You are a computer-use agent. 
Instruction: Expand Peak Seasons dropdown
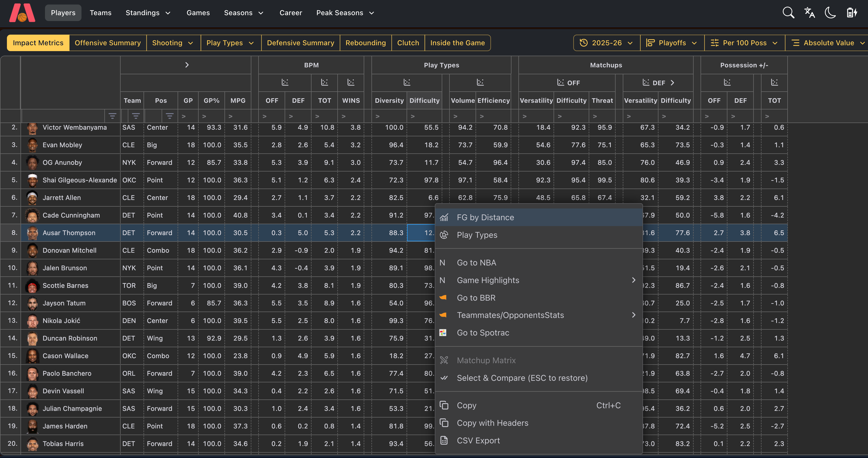tap(345, 13)
